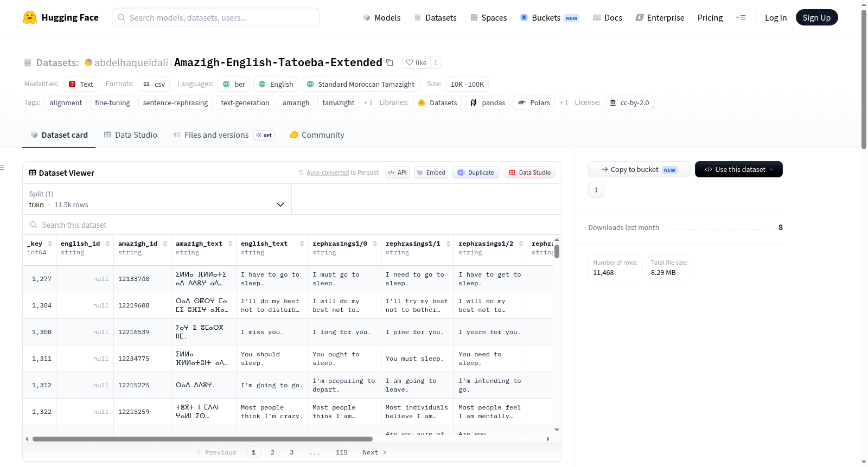Open the train split dropdown
Image resolution: width=868 pixels, height=467 pixels.
pos(157,199)
